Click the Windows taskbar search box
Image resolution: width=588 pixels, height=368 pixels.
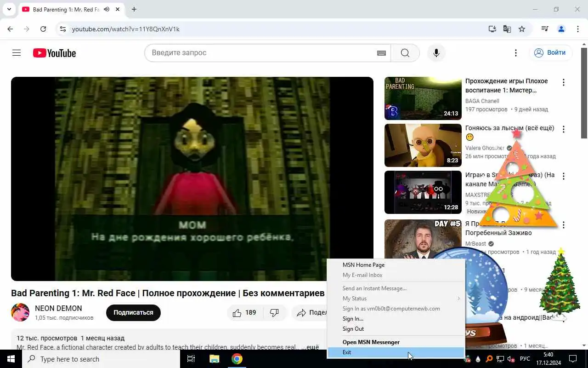[x=101, y=359]
